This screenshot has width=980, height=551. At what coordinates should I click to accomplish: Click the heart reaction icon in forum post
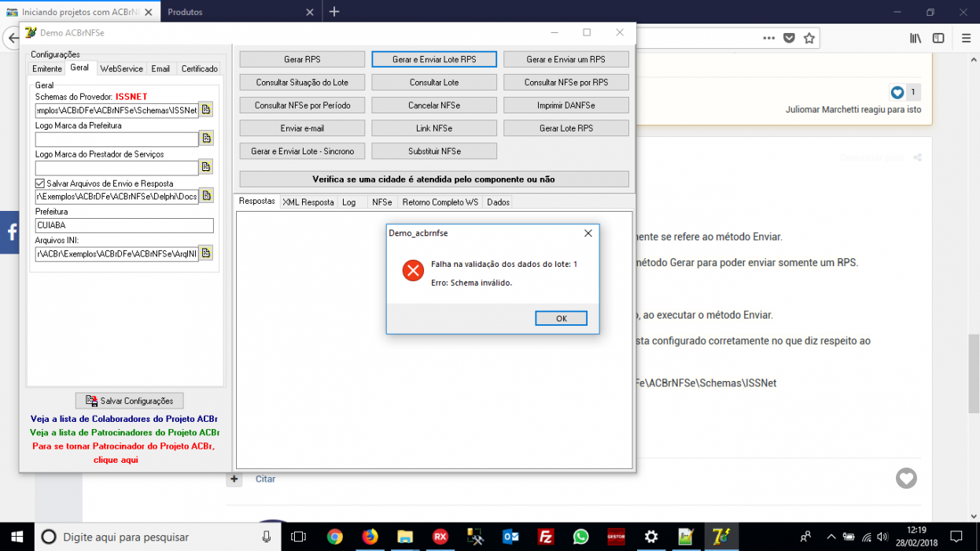pyautogui.click(x=906, y=478)
